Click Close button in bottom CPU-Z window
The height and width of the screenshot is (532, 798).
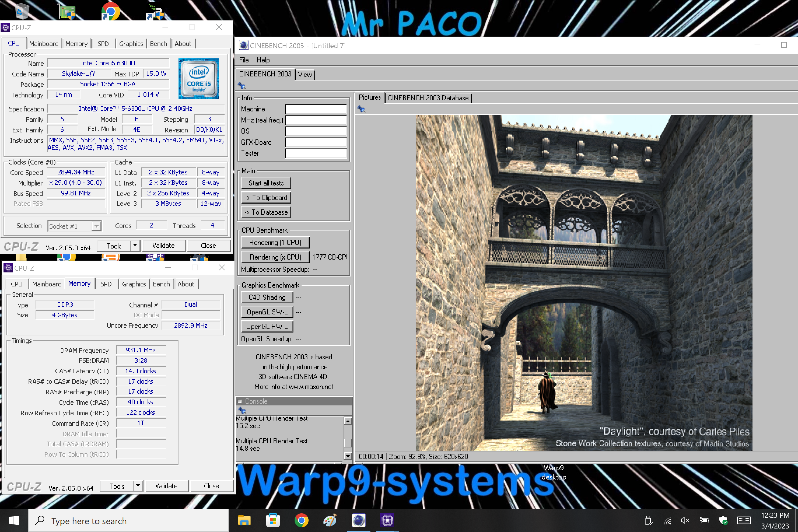pyautogui.click(x=211, y=486)
